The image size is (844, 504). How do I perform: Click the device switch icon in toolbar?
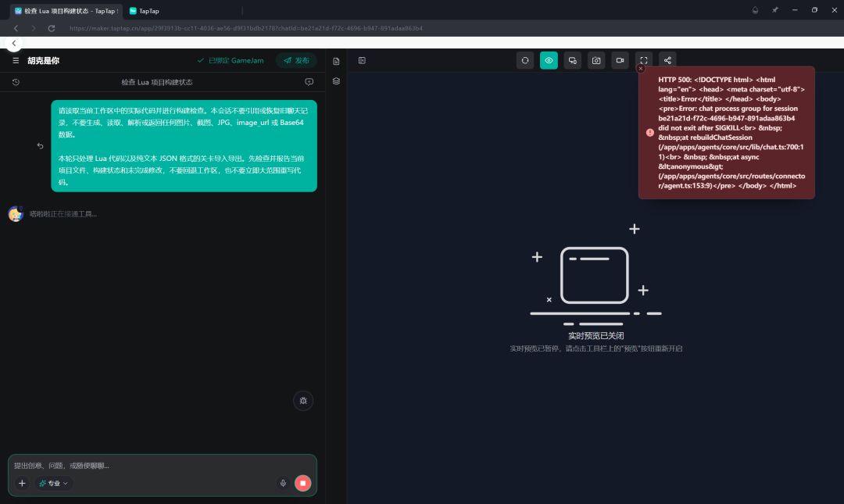(572, 61)
